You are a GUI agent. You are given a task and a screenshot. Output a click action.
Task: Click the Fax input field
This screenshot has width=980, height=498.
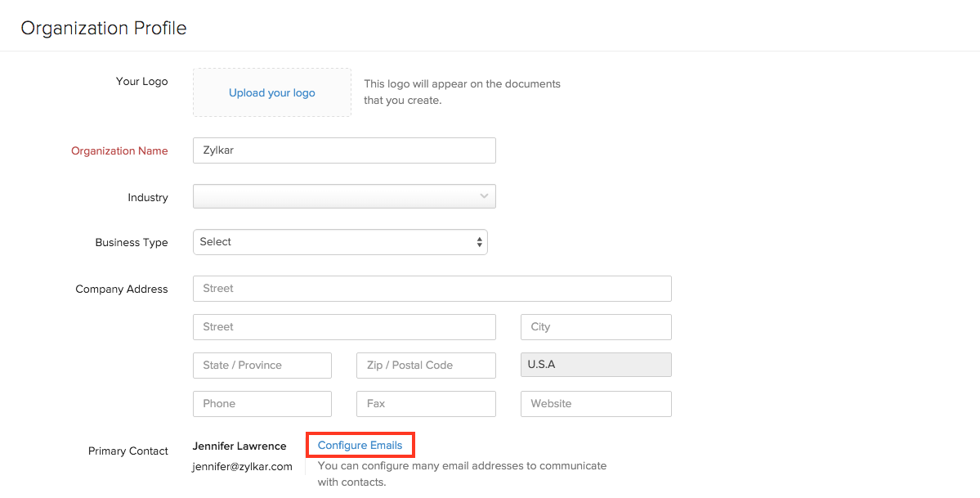[x=425, y=403]
